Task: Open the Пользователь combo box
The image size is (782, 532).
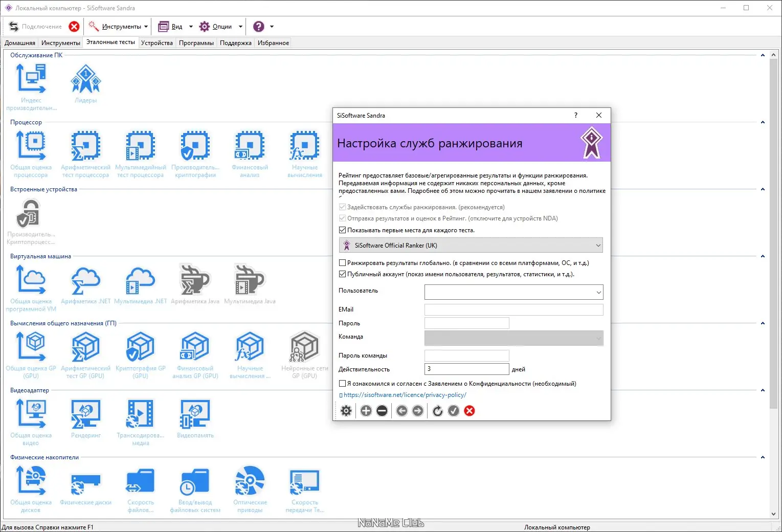Action: pos(514,292)
